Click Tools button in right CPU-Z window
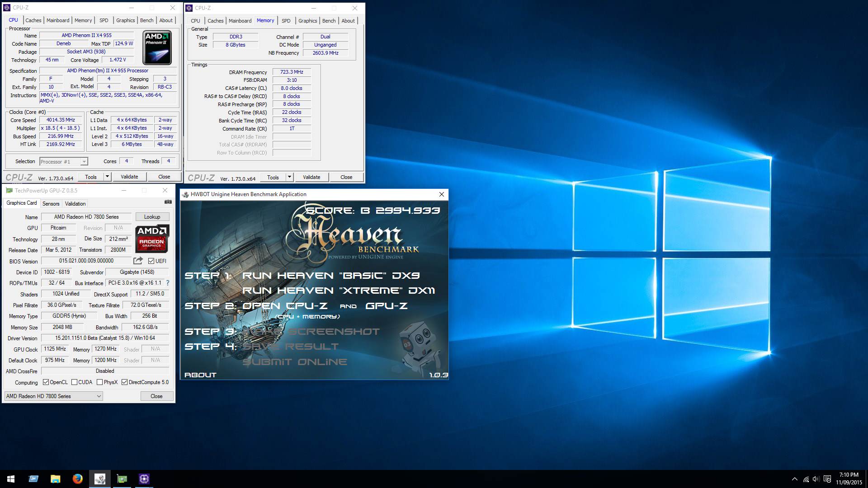The image size is (868, 488). [x=273, y=177]
